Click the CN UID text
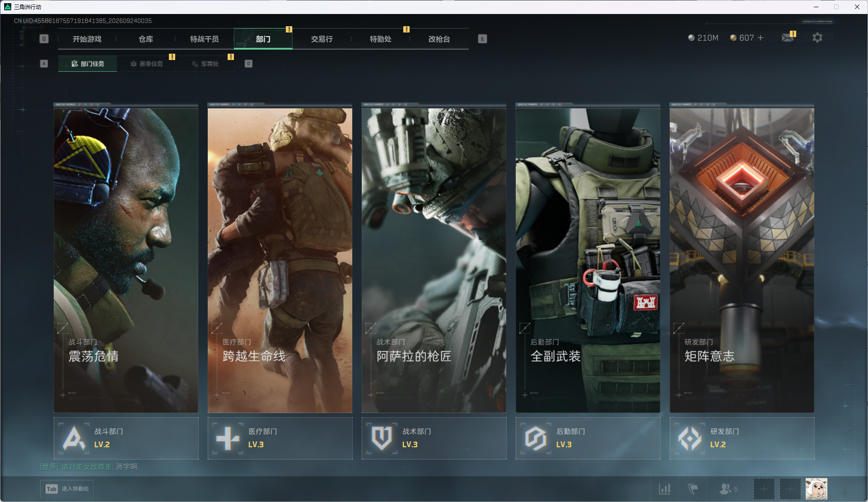The image size is (868, 502). (x=83, y=21)
